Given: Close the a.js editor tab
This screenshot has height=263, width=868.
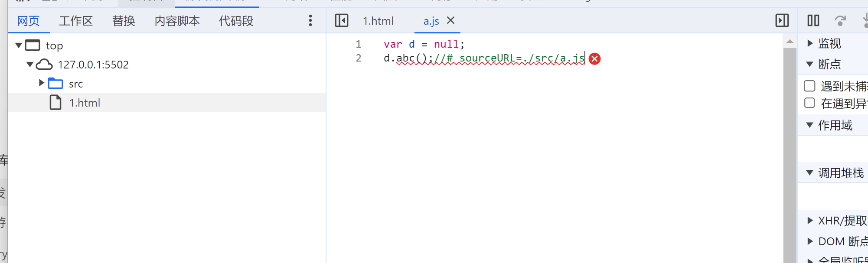Looking at the screenshot, I should (x=451, y=20).
